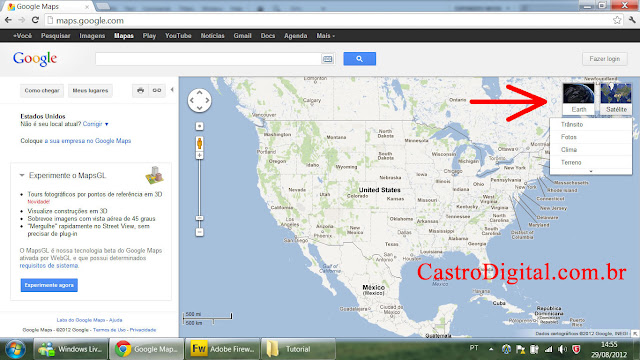Viewport: 640px width, 360px height.
Task: Pan the map up arrow
Action: [x=199, y=93]
